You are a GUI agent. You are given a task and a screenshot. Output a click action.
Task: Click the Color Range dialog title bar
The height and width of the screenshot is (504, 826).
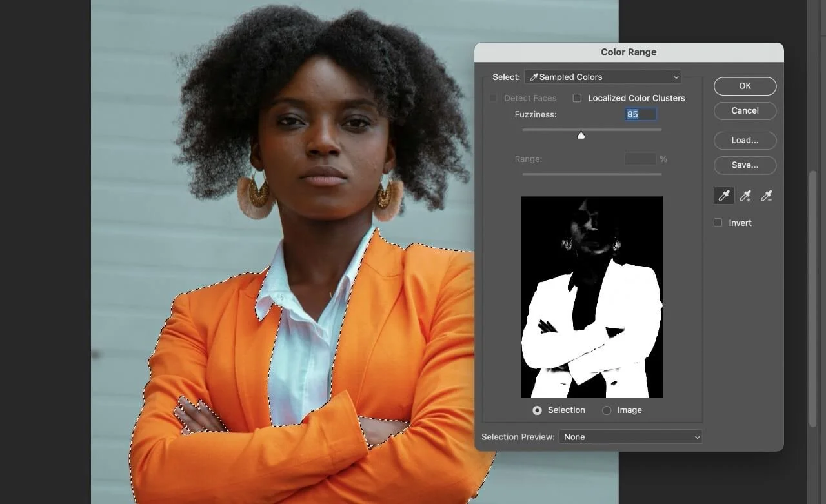(629, 52)
